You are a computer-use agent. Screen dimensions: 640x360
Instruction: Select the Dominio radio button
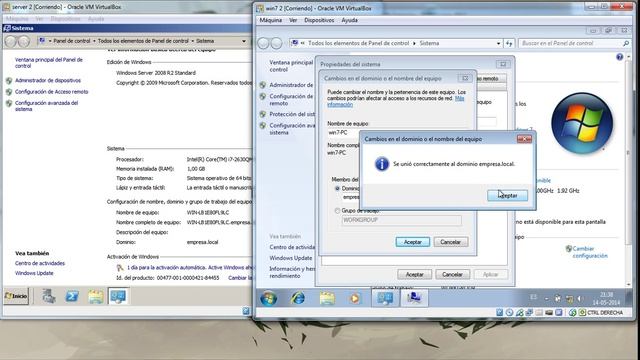[337, 189]
